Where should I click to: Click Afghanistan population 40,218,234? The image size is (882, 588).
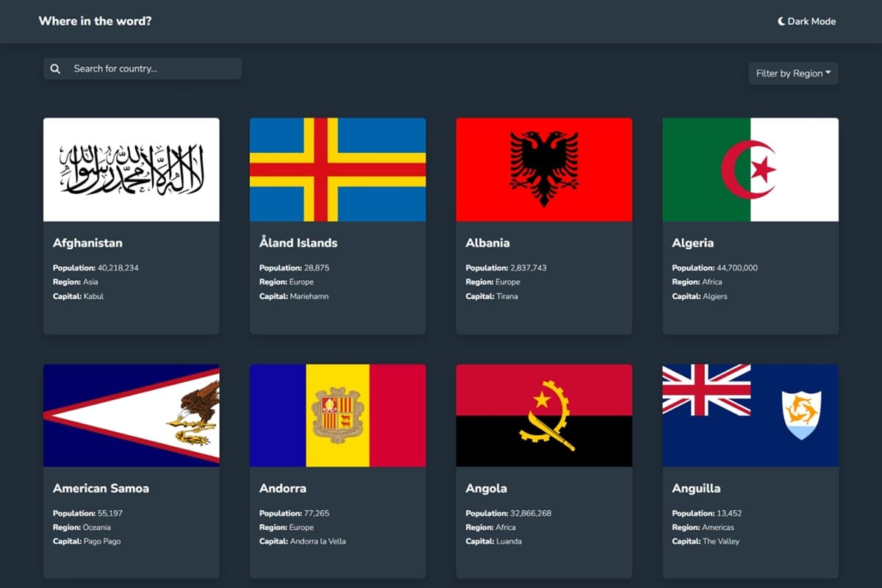[96, 268]
